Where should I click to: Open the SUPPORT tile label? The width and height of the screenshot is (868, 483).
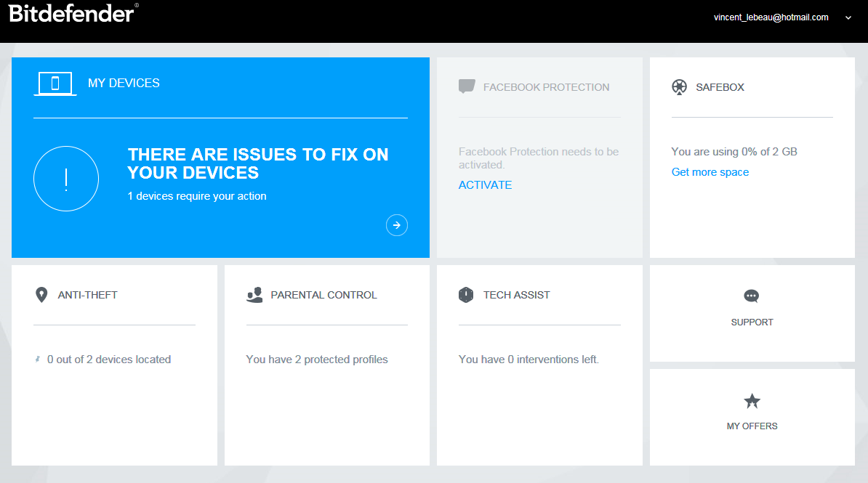pos(752,322)
